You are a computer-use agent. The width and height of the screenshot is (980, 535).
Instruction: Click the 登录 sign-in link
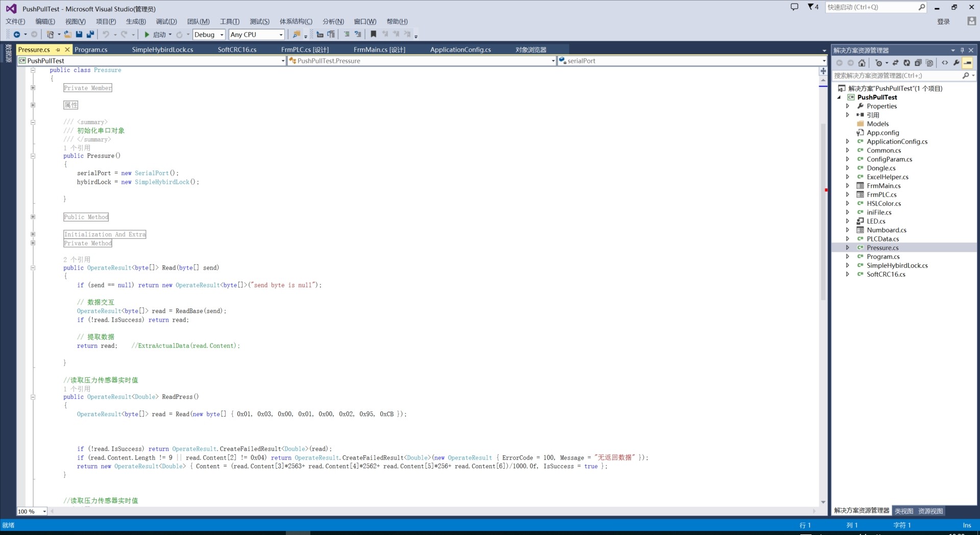click(x=943, y=21)
